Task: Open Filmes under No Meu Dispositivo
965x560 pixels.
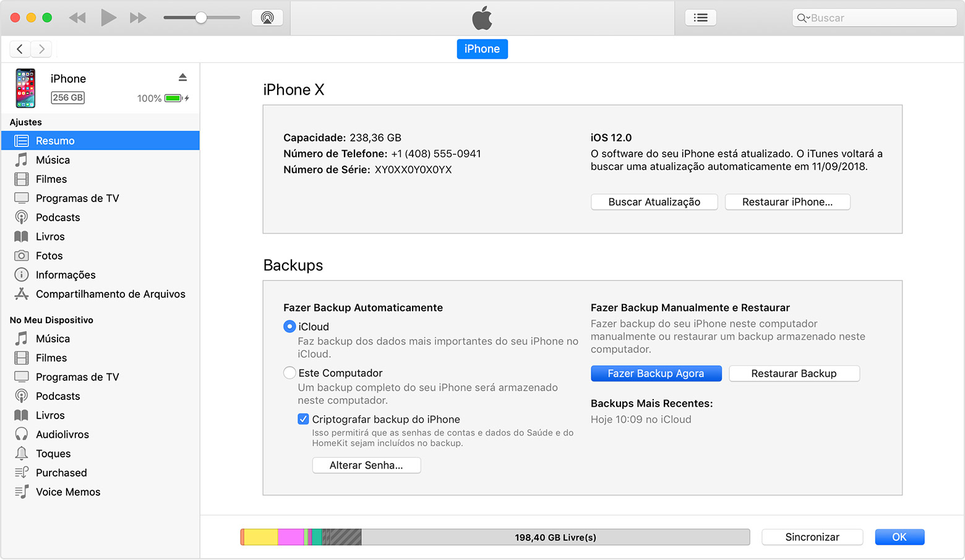Action: 100,358
